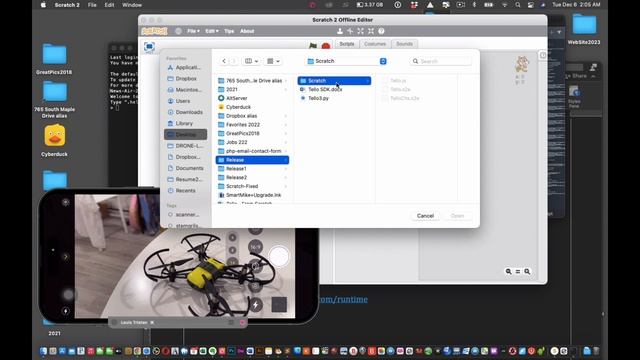Go back in the file dialog
The image size is (640, 360).
tap(224, 61)
